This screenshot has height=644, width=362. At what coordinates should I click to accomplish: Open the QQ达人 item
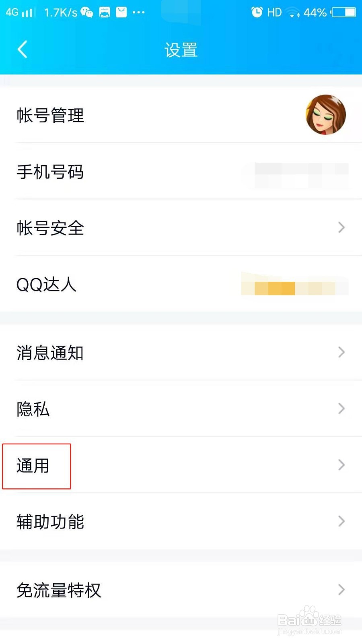coord(181,284)
